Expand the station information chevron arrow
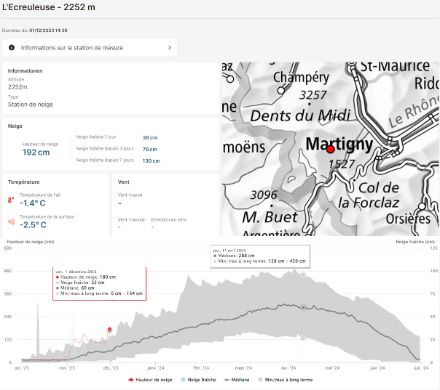 click(170, 48)
